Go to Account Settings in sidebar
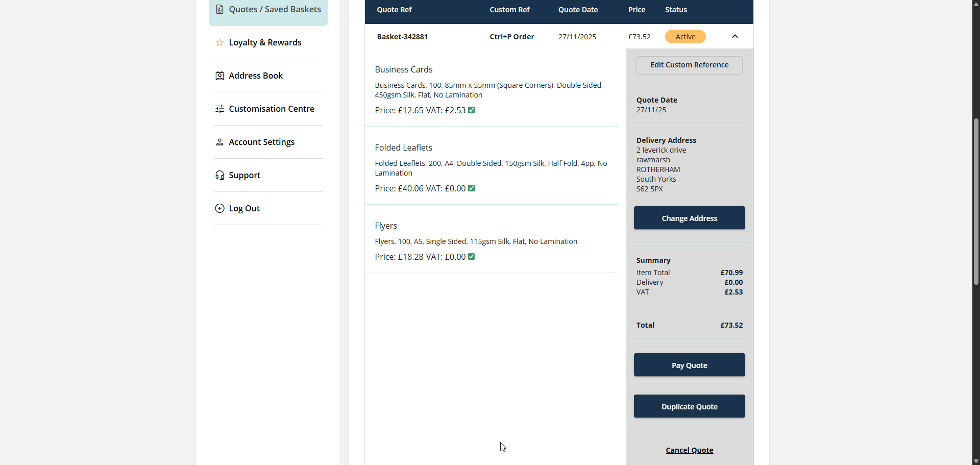The width and height of the screenshot is (980, 465). click(261, 142)
